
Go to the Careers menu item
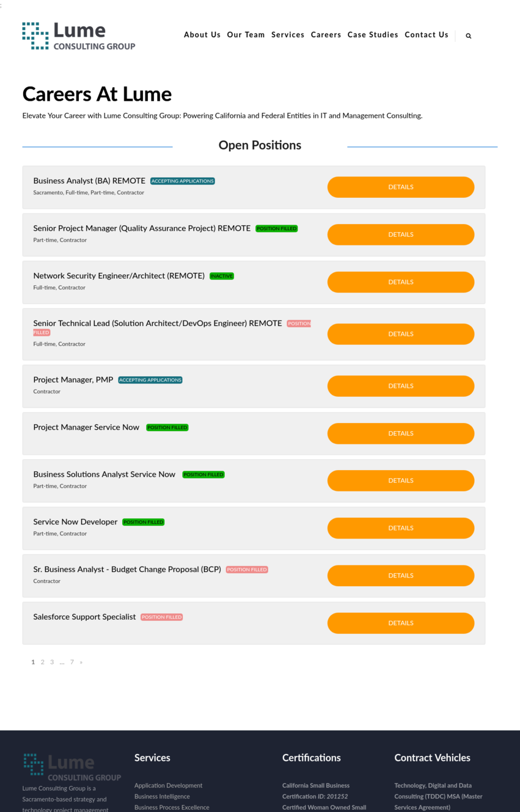326,35
